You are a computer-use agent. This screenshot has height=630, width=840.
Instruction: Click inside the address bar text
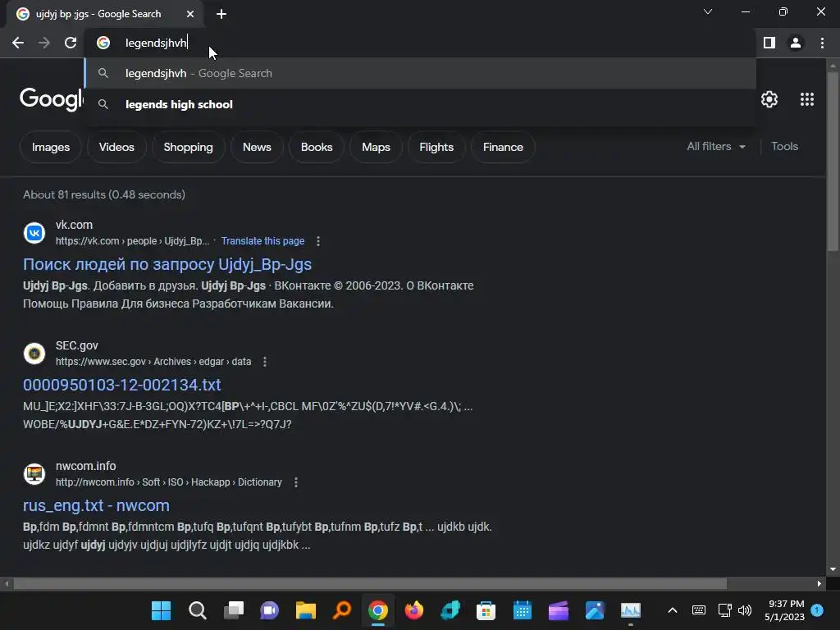click(x=156, y=43)
